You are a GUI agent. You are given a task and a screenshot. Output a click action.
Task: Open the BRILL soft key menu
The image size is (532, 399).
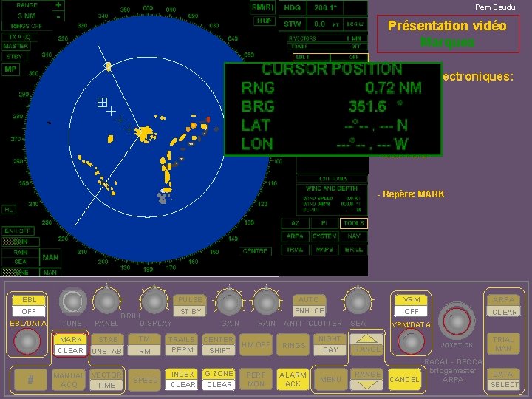click(353, 250)
